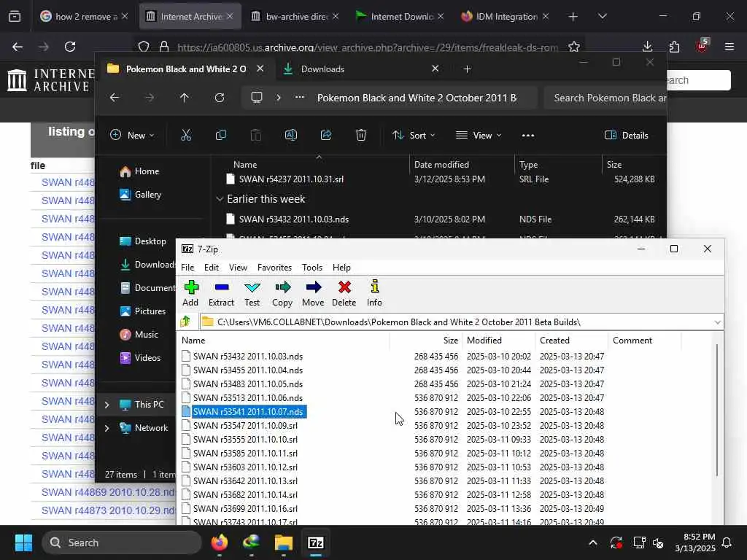Screen dimensions: 747x560
Task: Open the 7-Zip File menu
Action: click(187, 268)
